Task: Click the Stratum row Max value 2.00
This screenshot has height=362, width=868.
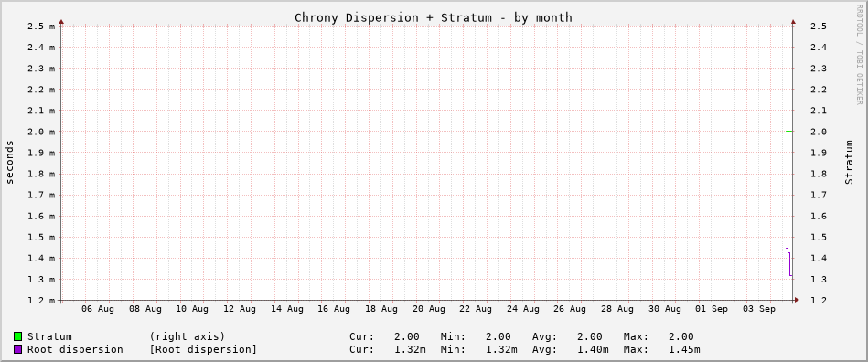Action: point(680,336)
